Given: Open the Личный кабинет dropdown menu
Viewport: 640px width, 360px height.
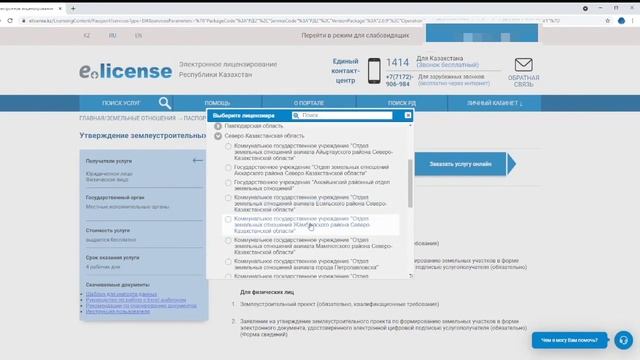Looking at the screenshot, I should 494,103.
